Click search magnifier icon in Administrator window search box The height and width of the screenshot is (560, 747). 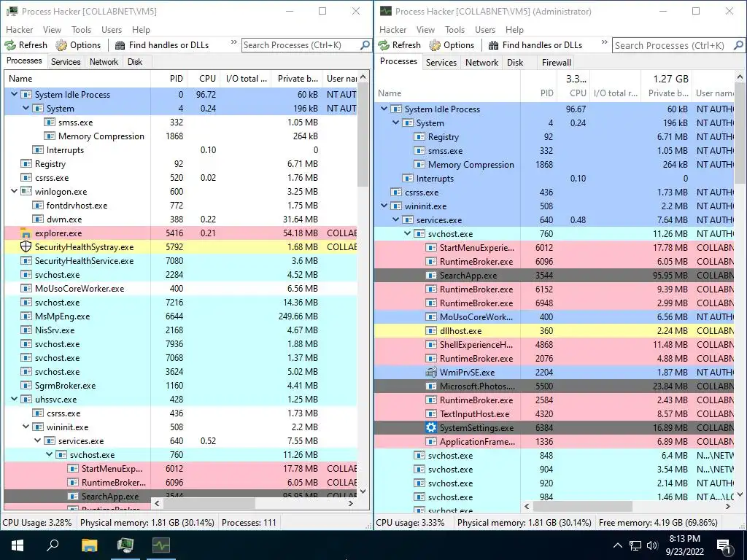tap(738, 45)
